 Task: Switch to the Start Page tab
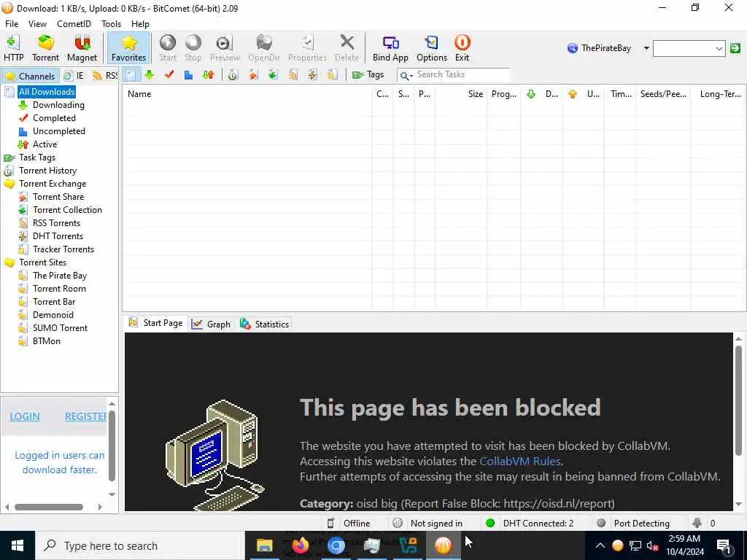coord(156,323)
